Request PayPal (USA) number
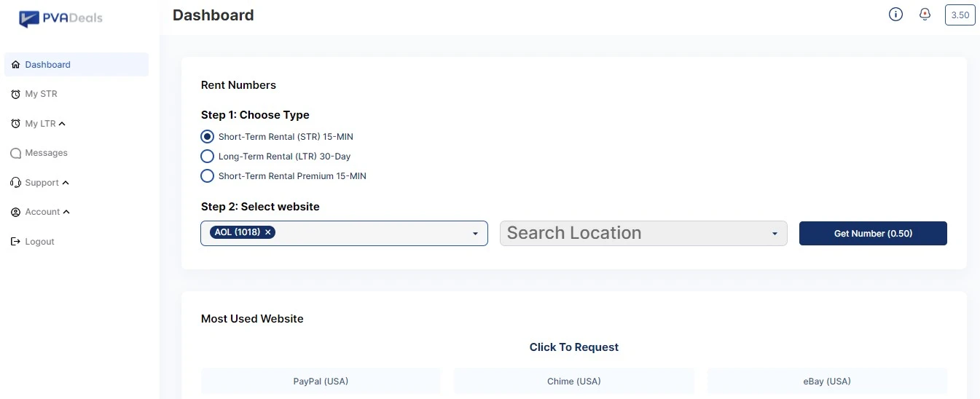This screenshot has width=980, height=399. [321, 381]
